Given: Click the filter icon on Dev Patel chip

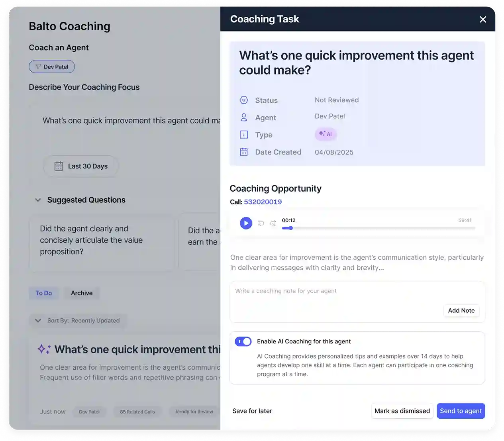Looking at the screenshot, I should tap(38, 67).
